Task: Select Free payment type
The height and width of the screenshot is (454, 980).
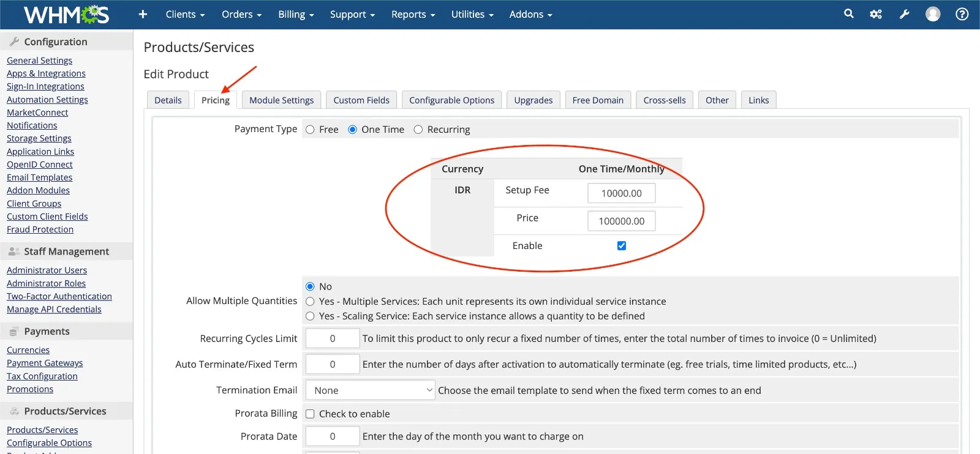Action: 310,130
